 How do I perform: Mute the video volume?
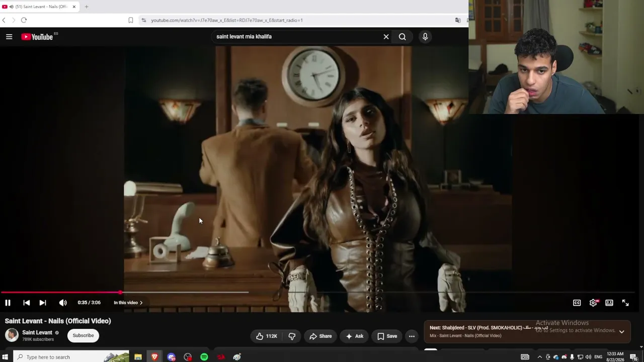(x=63, y=303)
